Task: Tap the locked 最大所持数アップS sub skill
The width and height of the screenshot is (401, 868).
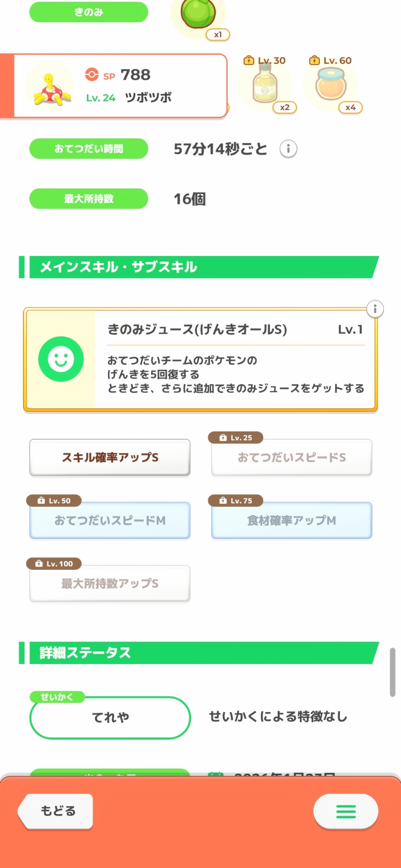Action: point(110,583)
